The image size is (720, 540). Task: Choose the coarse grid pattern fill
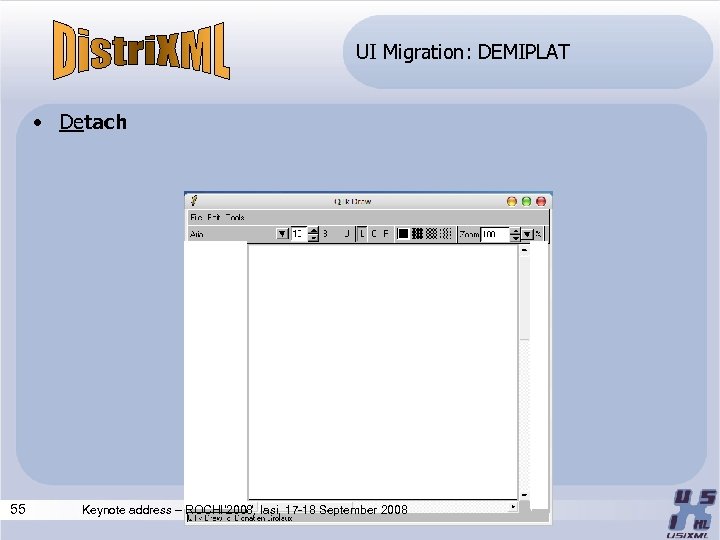[x=417, y=234]
